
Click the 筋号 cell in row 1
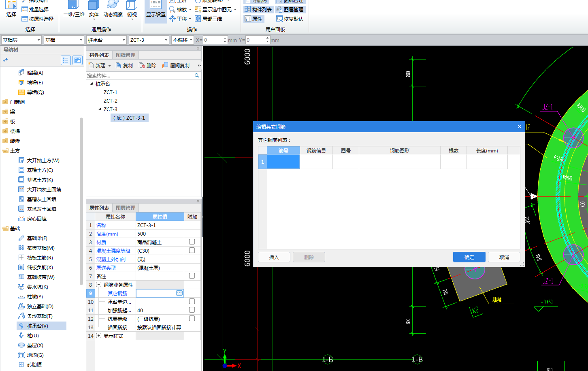click(283, 161)
